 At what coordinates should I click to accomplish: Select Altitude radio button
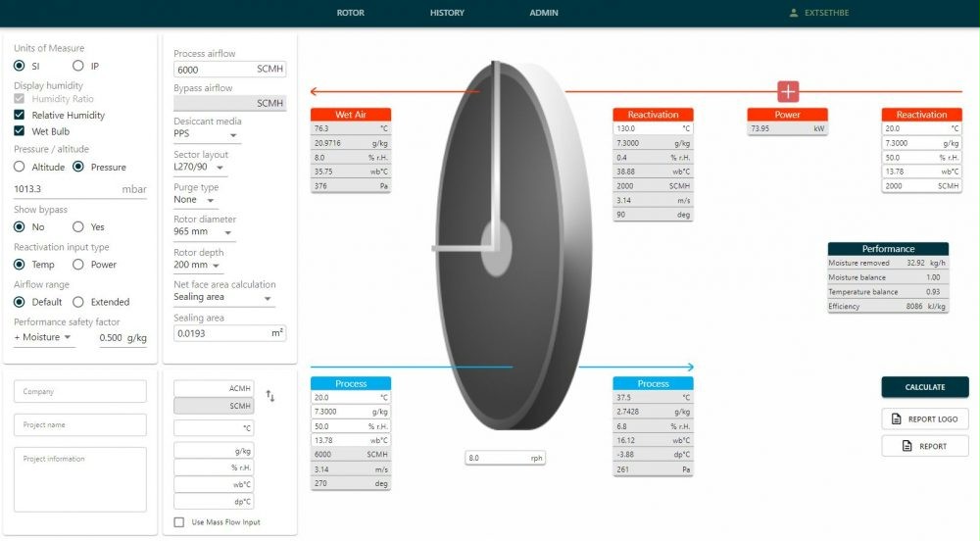coord(20,167)
